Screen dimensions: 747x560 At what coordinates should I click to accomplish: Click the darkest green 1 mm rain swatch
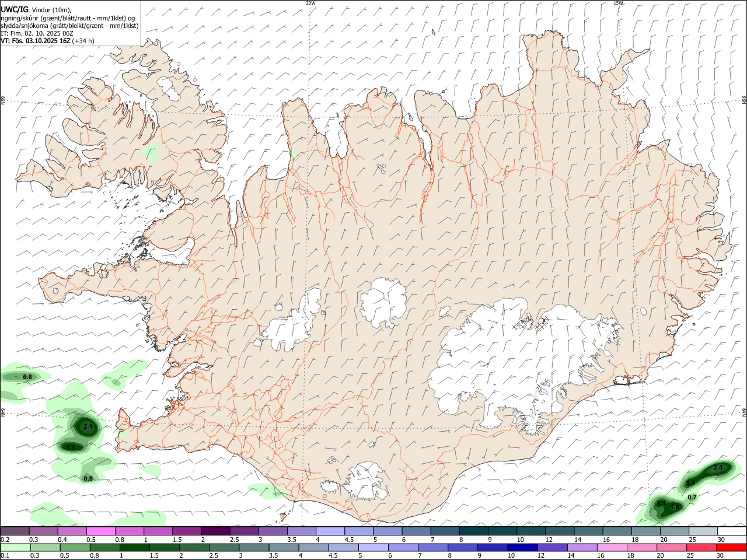(135, 547)
